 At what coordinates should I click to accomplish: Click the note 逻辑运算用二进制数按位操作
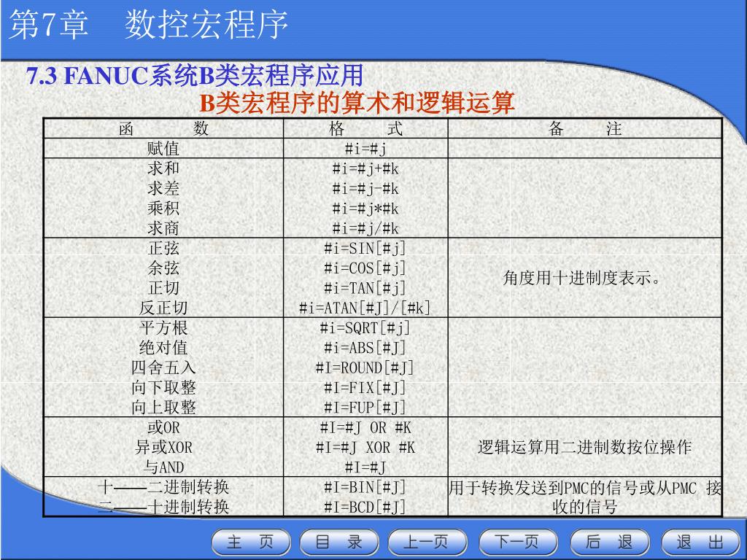(x=584, y=448)
